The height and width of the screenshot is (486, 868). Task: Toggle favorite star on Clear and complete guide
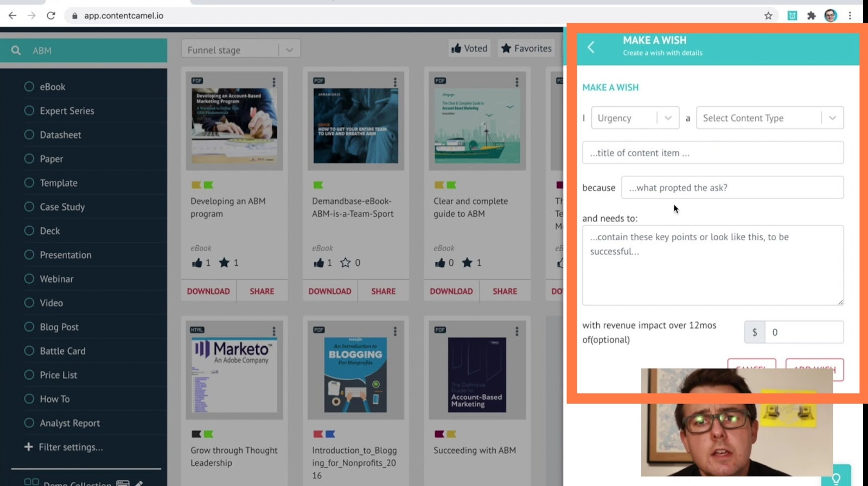click(x=467, y=263)
